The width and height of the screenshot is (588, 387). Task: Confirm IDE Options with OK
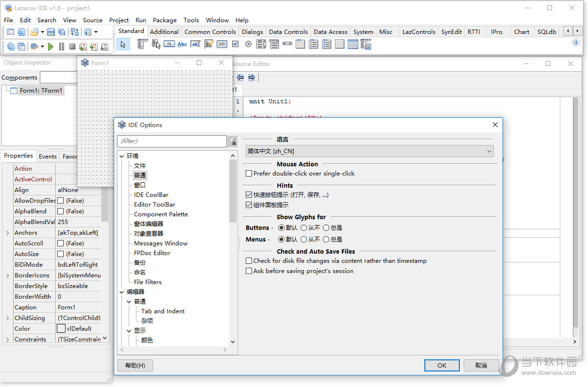[x=442, y=365]
